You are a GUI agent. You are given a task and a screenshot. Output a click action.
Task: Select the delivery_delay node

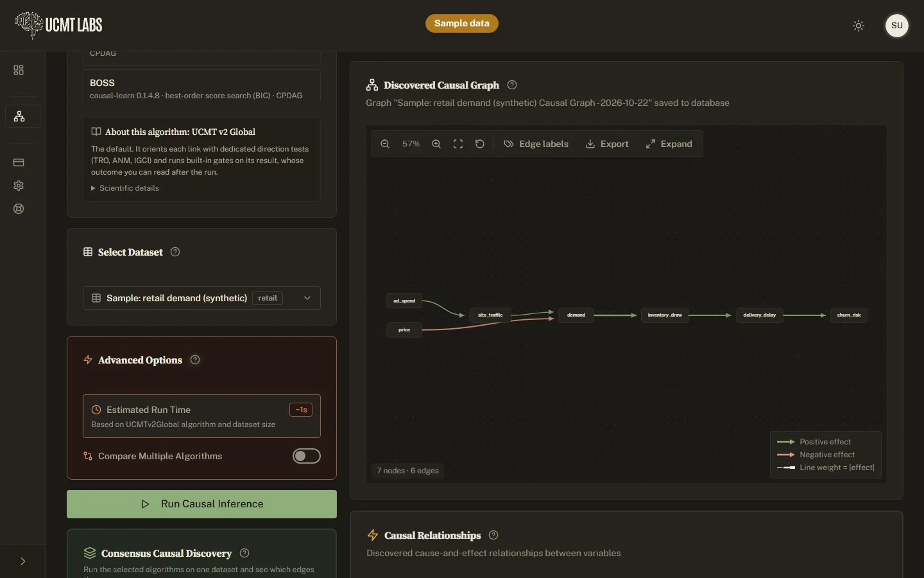click(x=760, y=315)
